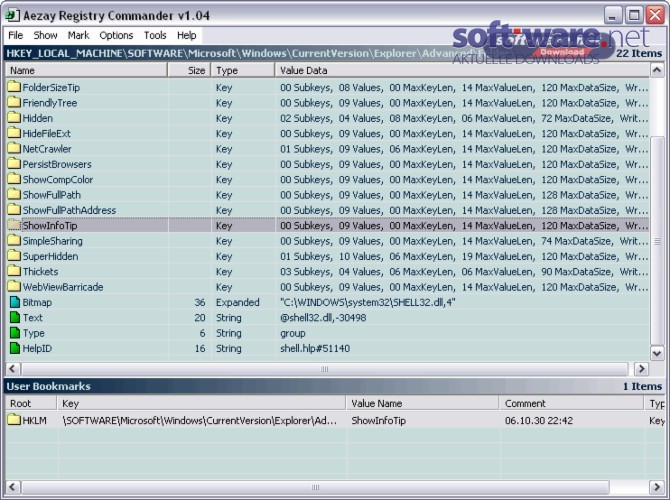The height and width of the screenshot is (500, 670).
Task: Click the ShowFullPathAddress folder icon
Action: pyautogui.click(x=14, y=210)
